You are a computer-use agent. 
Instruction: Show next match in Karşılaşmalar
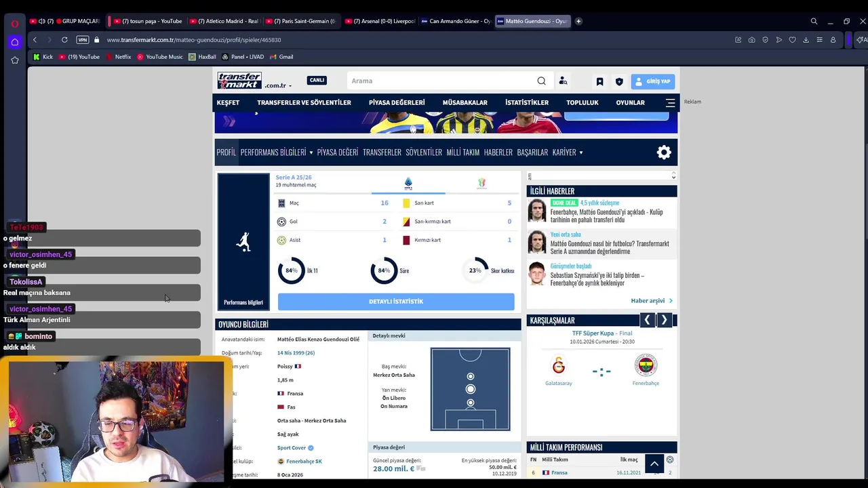pyautogui.click(x=664, y=320)
